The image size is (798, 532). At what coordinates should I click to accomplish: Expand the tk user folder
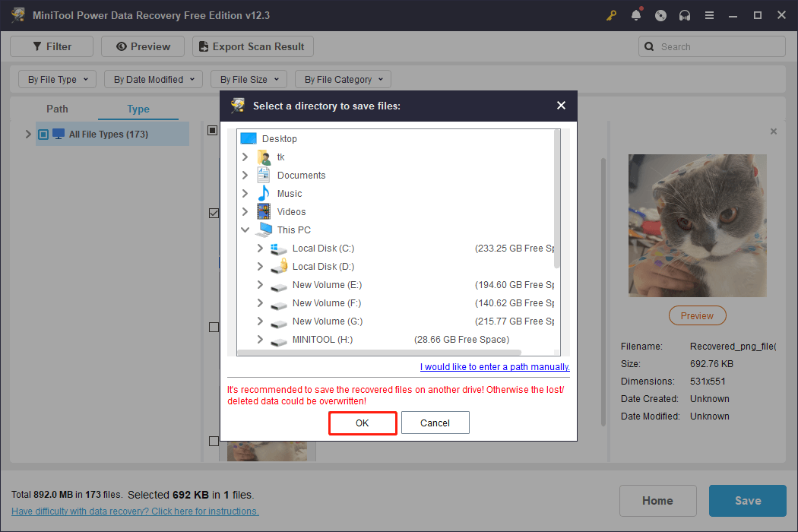pos(245,157)
